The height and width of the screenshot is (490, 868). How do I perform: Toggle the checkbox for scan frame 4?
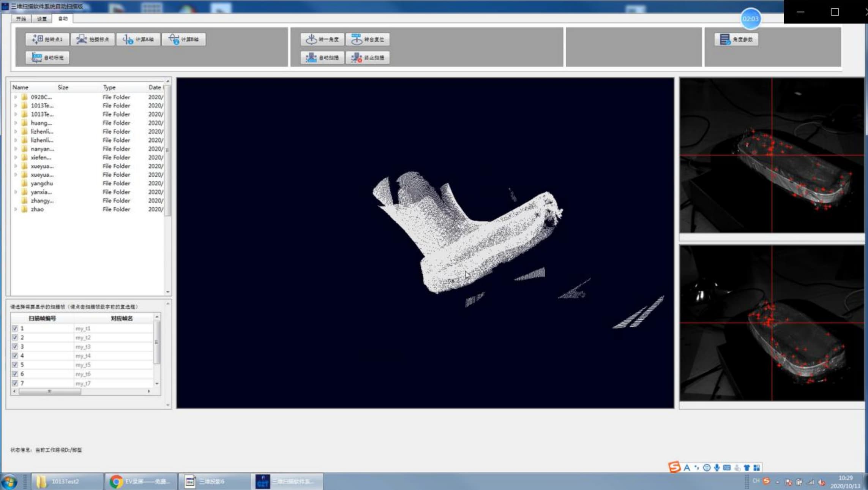15,356
